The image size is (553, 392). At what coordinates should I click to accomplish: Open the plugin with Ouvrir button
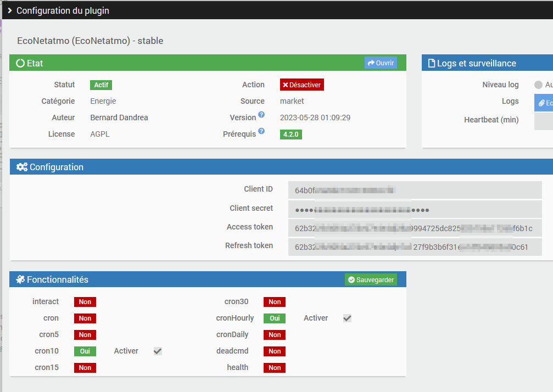(x=381, y=63)
